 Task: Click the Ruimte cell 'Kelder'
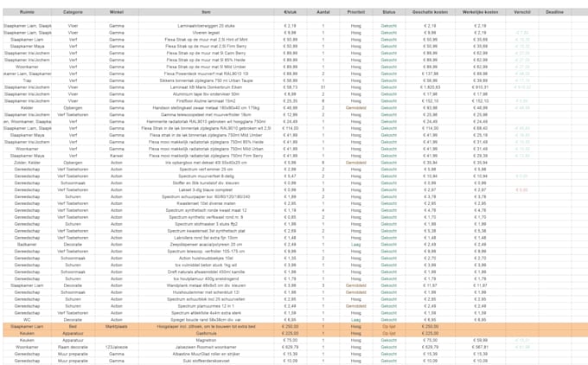point(27,107)
